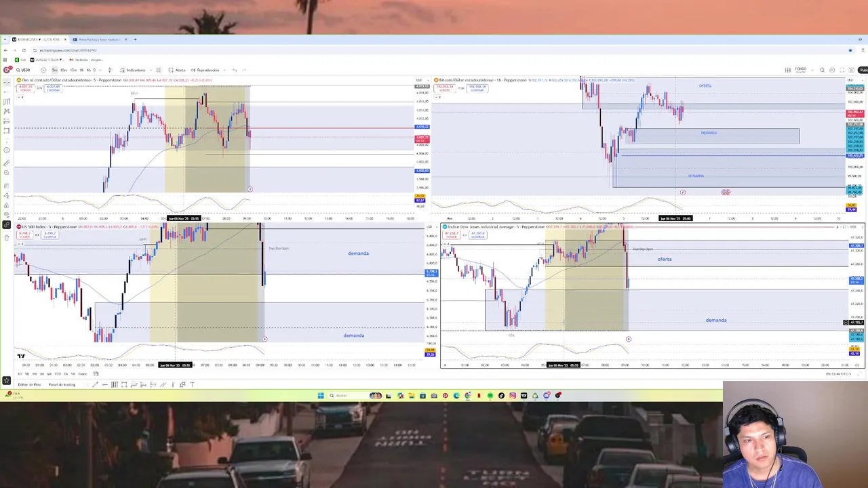Delete drawings with trash icon
This screenshot has width=868, height=488.
tap(7, 237)
